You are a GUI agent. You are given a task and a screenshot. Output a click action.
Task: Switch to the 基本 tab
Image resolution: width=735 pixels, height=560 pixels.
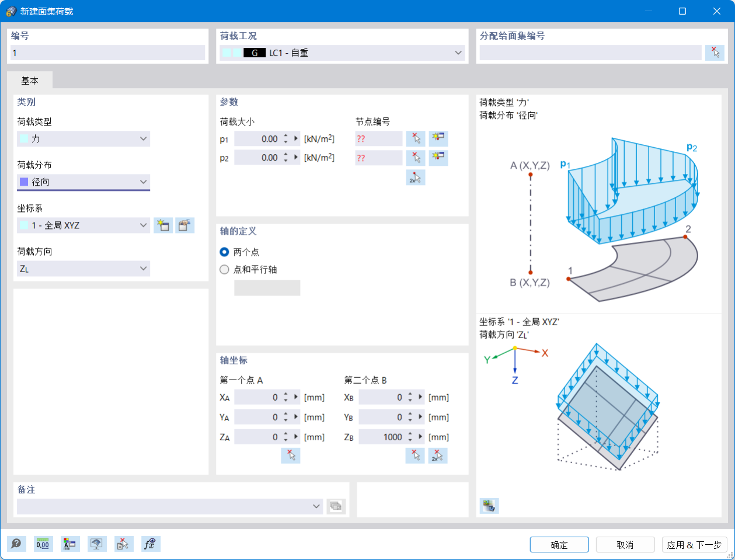pyautogui.click(x=30, y=80)
